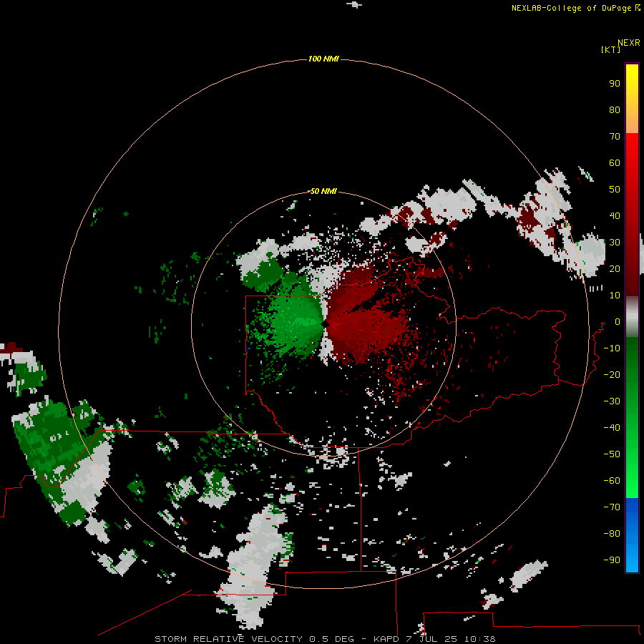Click the radar site center point

click(x=324, y=324)
